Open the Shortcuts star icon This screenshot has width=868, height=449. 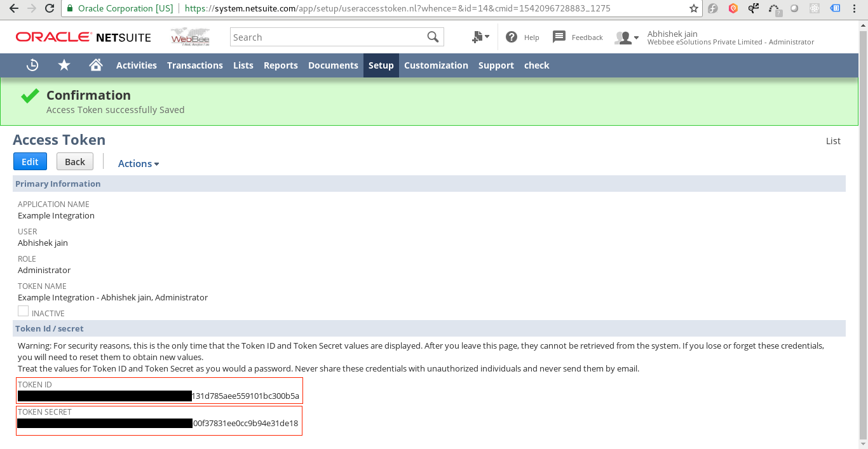64,65
